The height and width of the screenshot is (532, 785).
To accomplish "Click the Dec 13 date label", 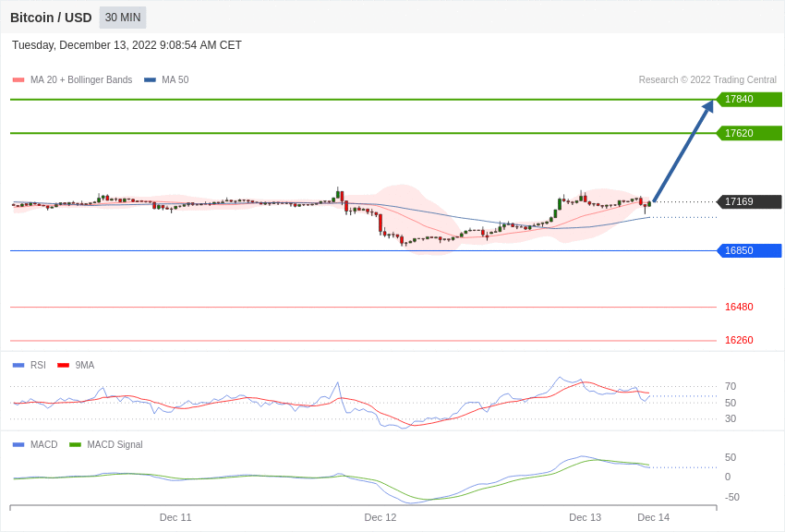I will point(585,517).
